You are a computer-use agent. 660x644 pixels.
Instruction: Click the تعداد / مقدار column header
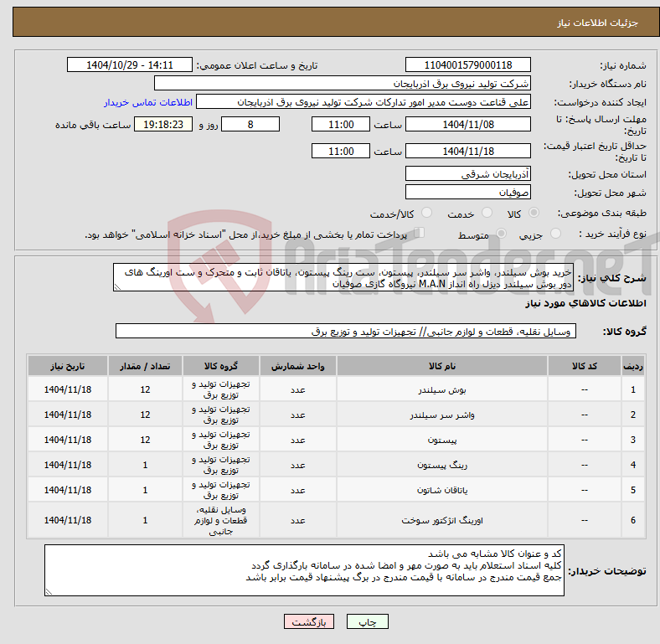point(145,366)
